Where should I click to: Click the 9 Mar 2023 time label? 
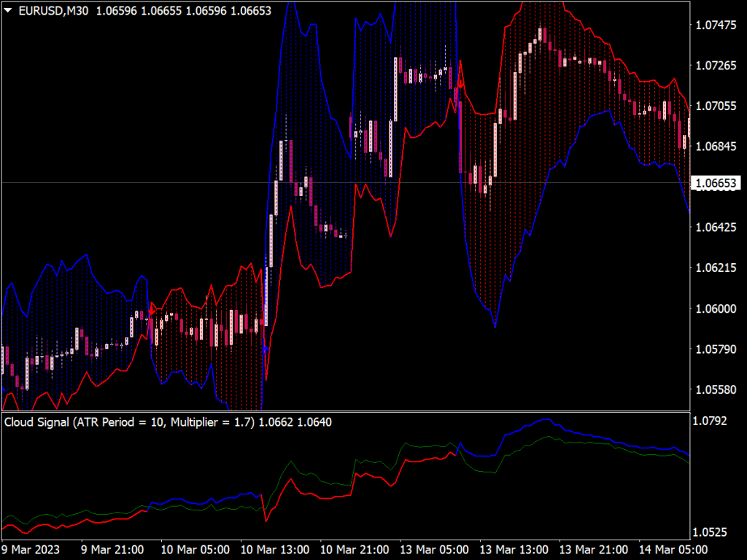coord(31,550)
